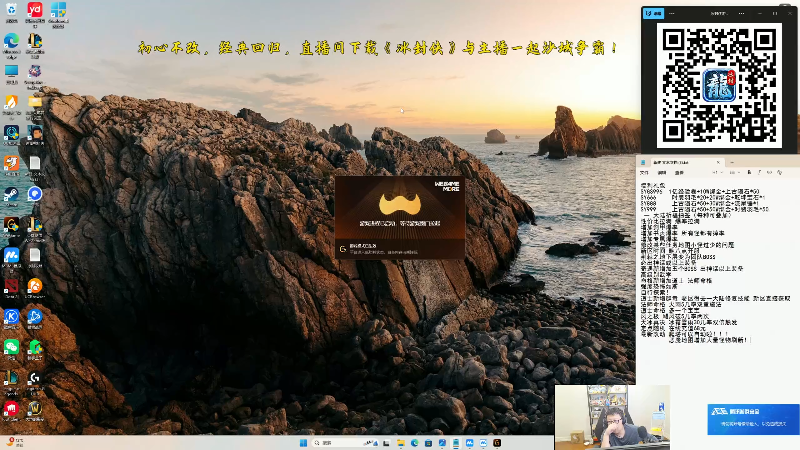
Task: Click the webcam video thumbnail
Action: tap(612, 417)
